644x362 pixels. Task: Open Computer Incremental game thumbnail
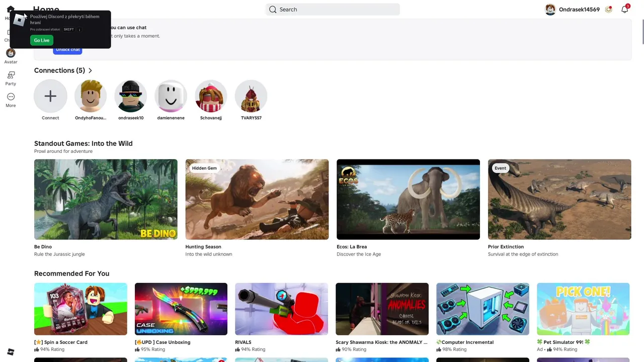click(483, 309)
